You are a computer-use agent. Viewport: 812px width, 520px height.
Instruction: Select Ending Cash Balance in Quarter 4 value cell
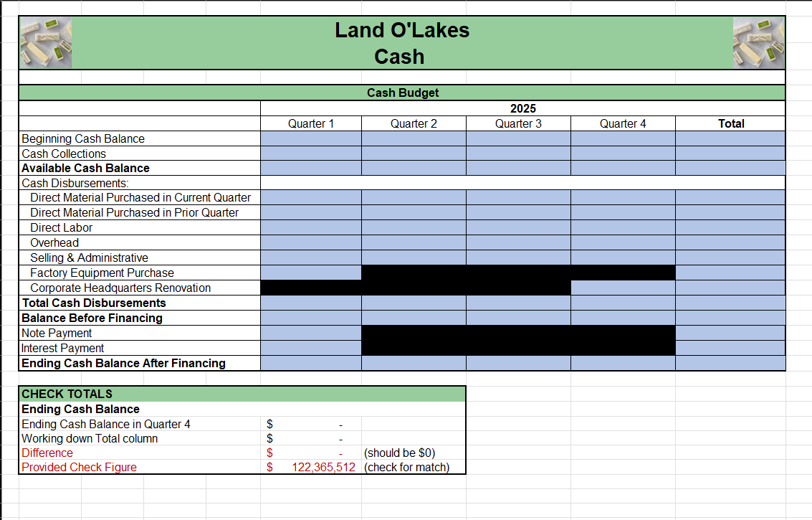[311, 424]
